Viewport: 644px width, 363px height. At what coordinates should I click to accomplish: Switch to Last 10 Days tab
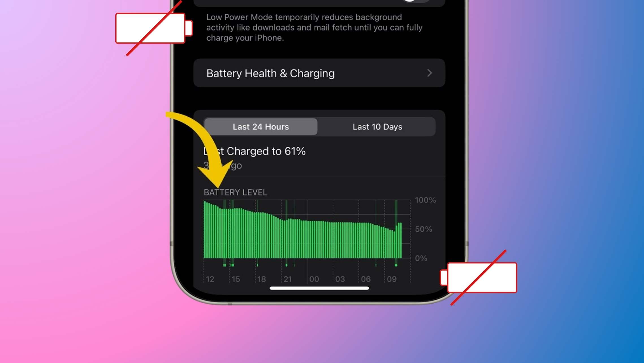point(377,126)
